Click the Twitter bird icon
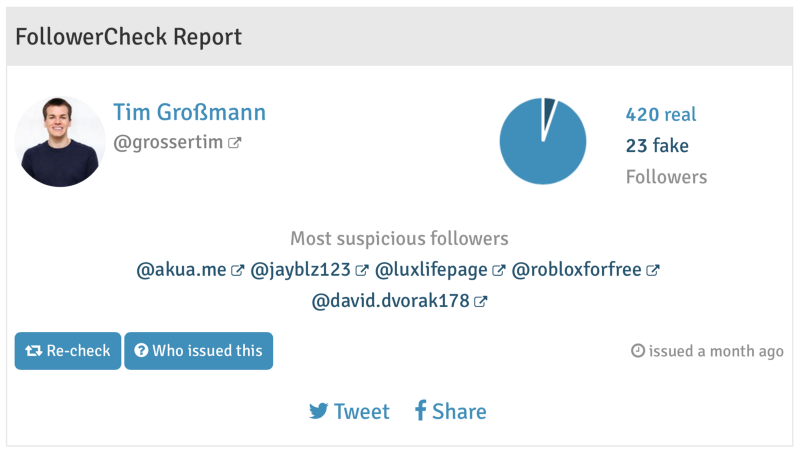 point(319,411)
